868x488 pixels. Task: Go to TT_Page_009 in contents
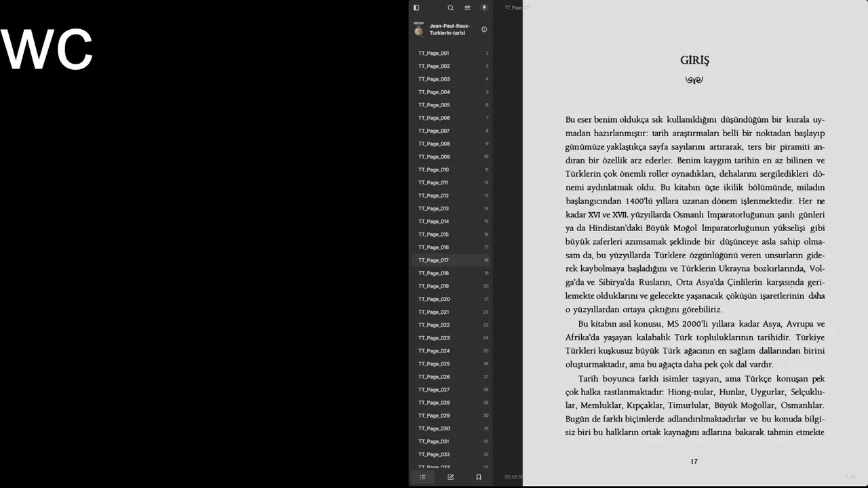tap(451, 157)
